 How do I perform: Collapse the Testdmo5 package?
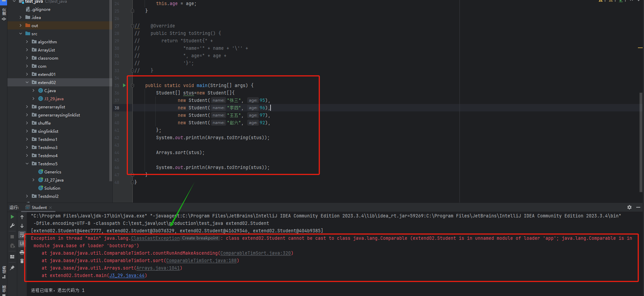[x=27, y=164]
